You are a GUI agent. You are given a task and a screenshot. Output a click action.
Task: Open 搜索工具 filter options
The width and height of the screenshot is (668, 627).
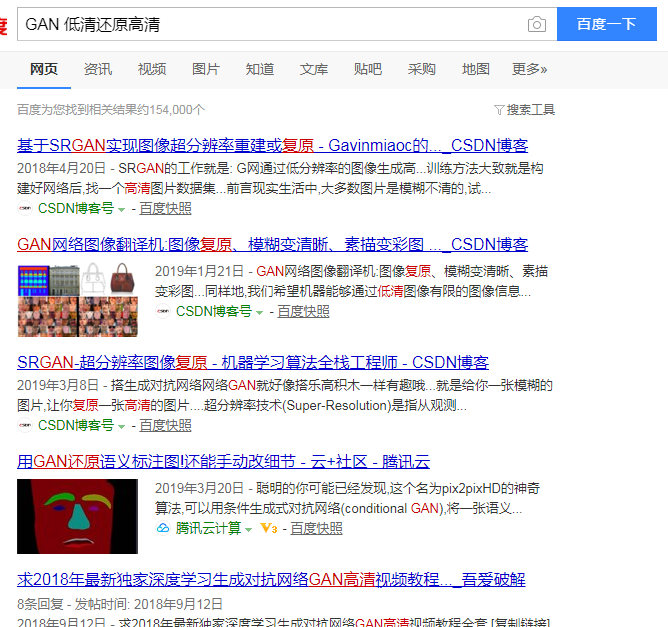tap(530, 110)
